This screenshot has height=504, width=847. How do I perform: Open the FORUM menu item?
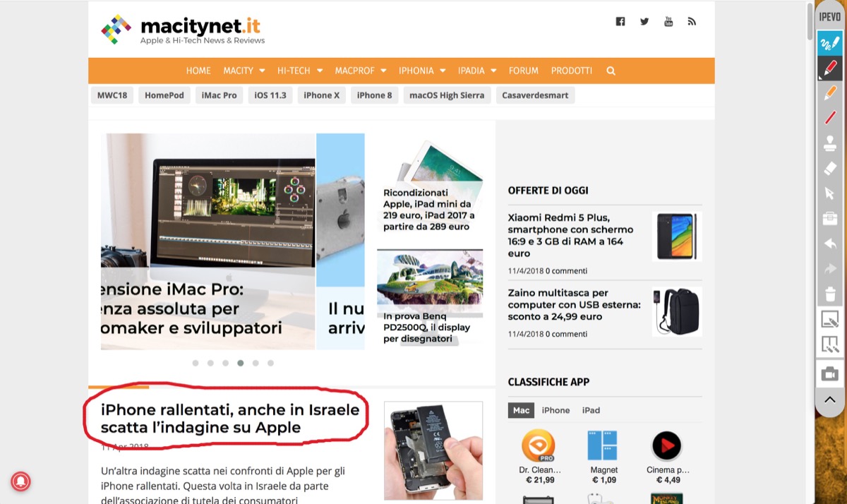(x=524, y=71)
